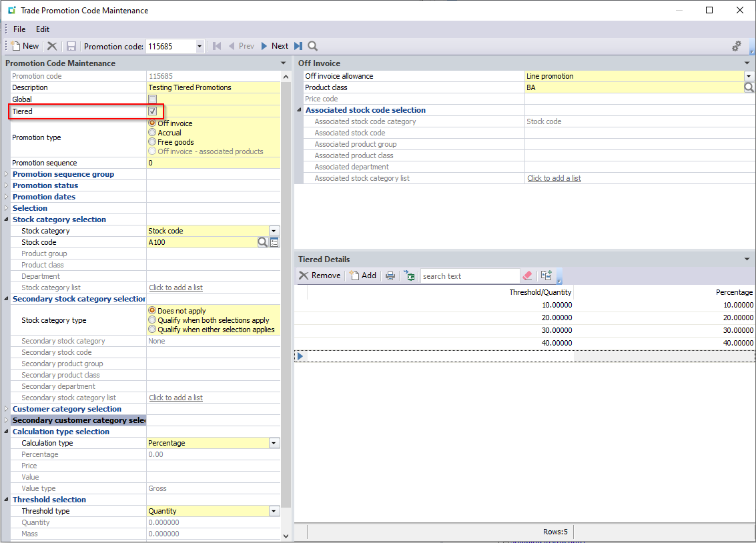
Task: Select the Accrual promotion type
Action: [152, 133]
